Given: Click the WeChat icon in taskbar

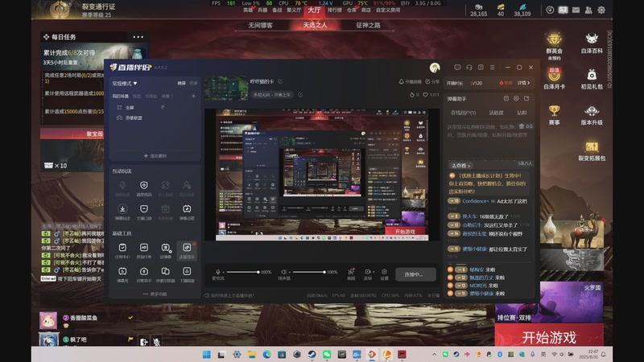Looking at the screenshot, I should pos(327,354).
